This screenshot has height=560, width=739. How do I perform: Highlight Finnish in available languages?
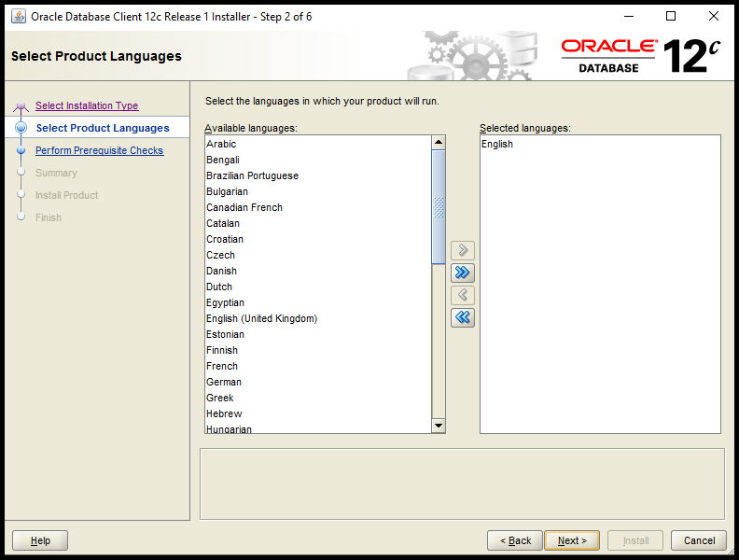click(318, 350)
